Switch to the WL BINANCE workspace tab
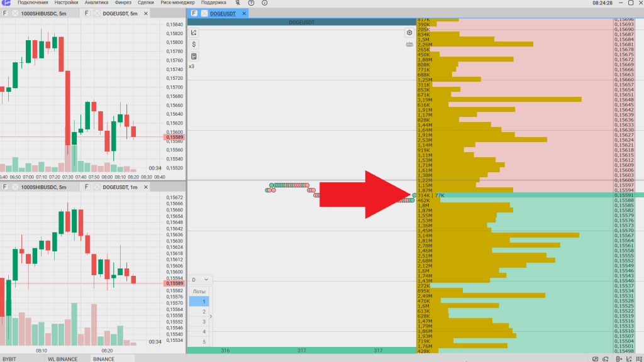Screen dimensions: 644x362 [62, 359]
